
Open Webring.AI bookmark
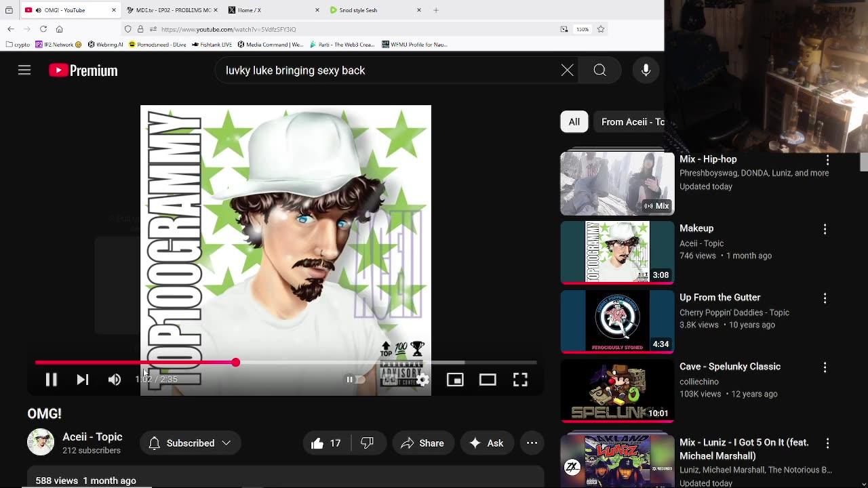coord(105,45)
